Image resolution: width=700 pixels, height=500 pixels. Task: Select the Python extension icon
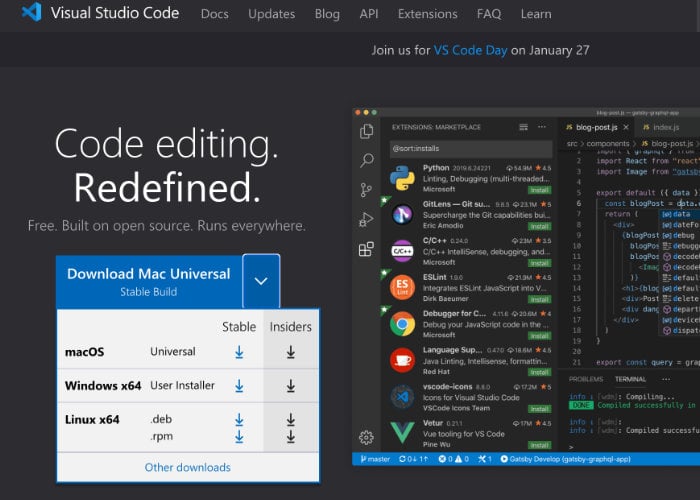coord(402,178)
